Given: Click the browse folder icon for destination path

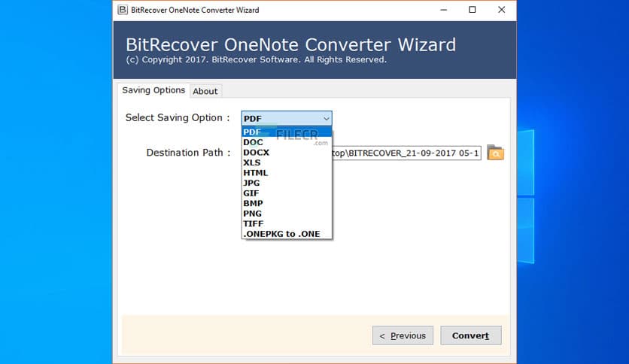Looking at the screenshot, I should [495, 153].
